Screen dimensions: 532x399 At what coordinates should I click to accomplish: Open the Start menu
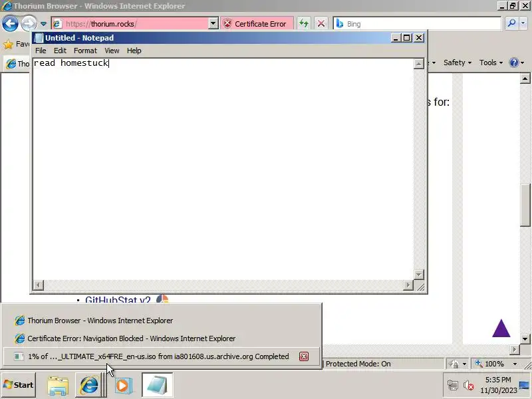(x=19, y=385)
